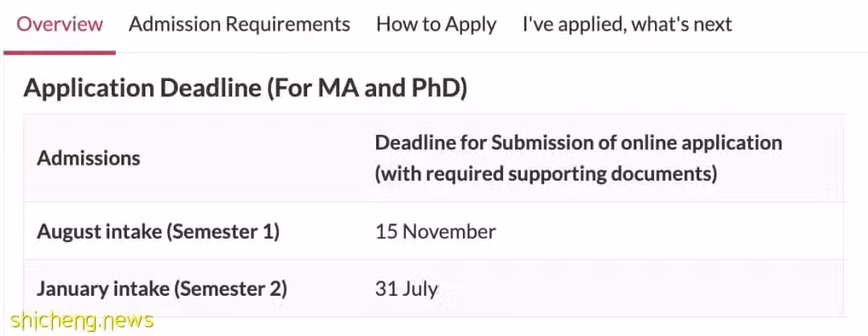This screenshot has width=868, height=336.
Task: Go to the How to Apply tab
Action: 436,25
